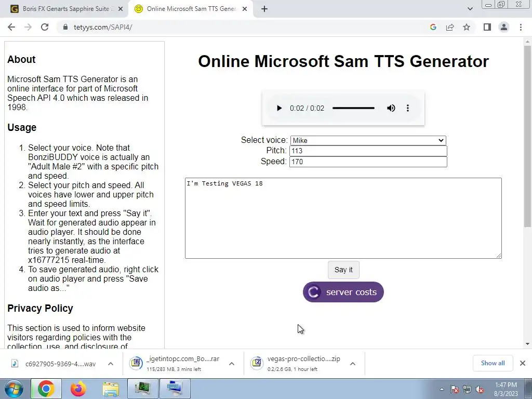View site information lock icon
This screenshot has width=532, height=399.
pos(65,27)
